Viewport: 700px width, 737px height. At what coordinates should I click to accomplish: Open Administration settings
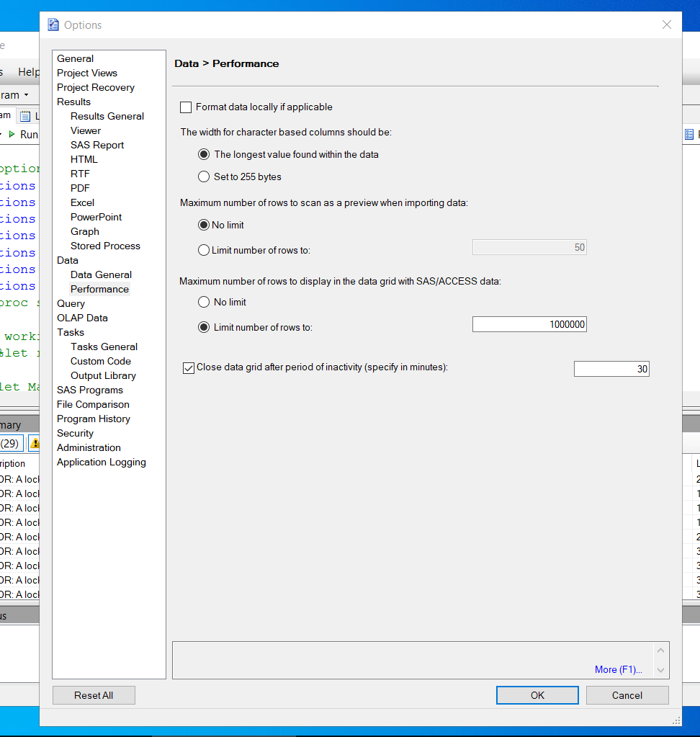[89, 447]
